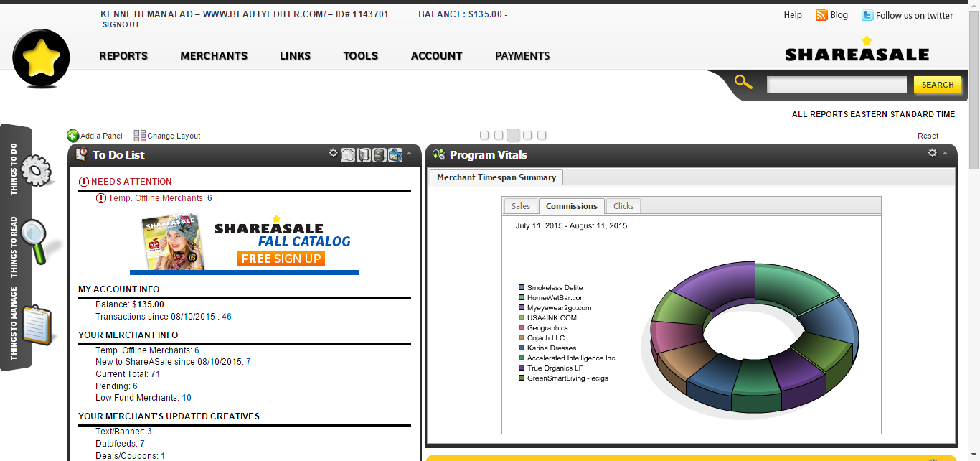The image size is (980, 461).
Task: Open Transactions since 08/10/2015 count 46
Action: click(x=227, y=317)
